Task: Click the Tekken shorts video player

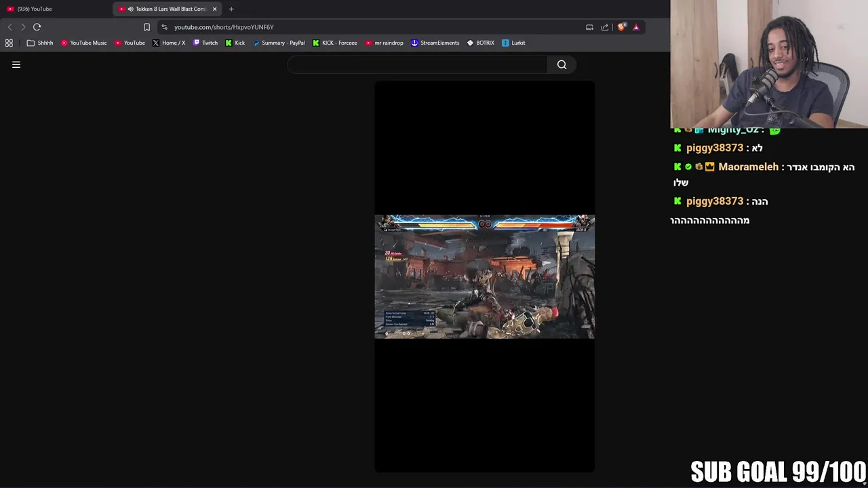Action: click(484, 277)
